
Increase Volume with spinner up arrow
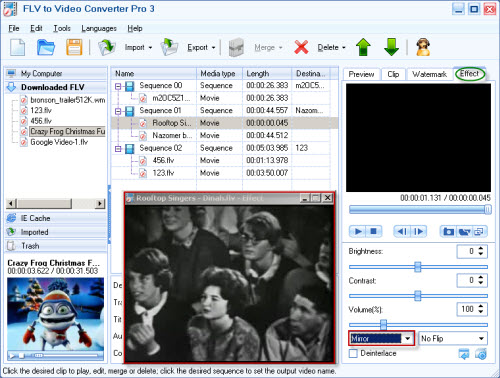click(x=481, y=306)
